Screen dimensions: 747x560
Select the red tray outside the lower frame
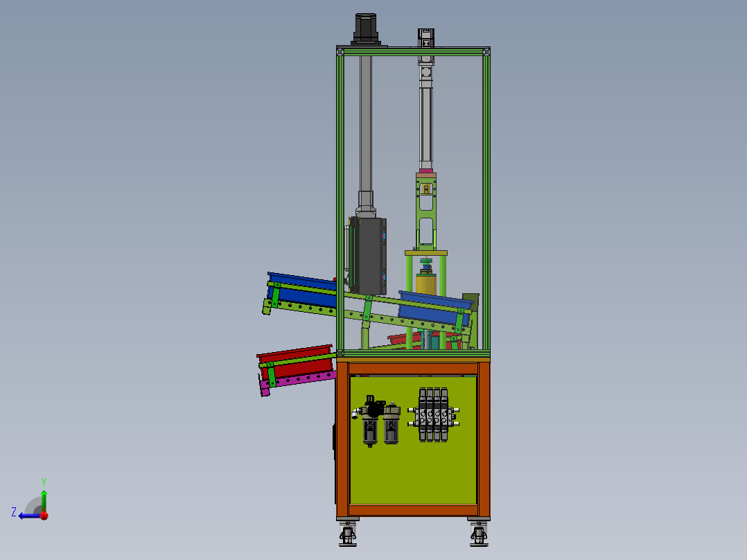point(295,362)
